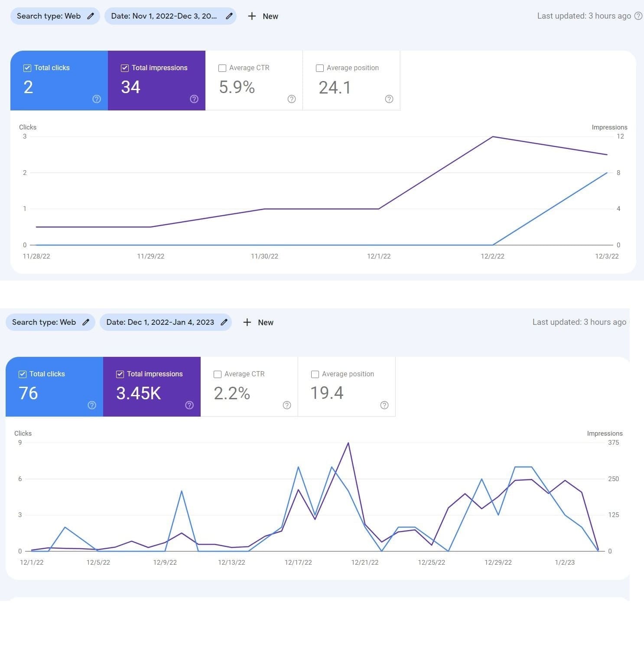The height and width of the screenshot is (647, 644).
Task: Show help for the Average CTR 5.9% card
Action: (x=292, y=99)
